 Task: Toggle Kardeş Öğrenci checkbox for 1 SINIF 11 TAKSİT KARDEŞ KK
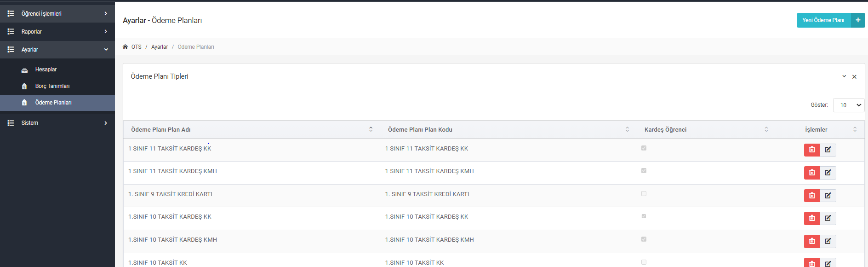click(644, 148)
